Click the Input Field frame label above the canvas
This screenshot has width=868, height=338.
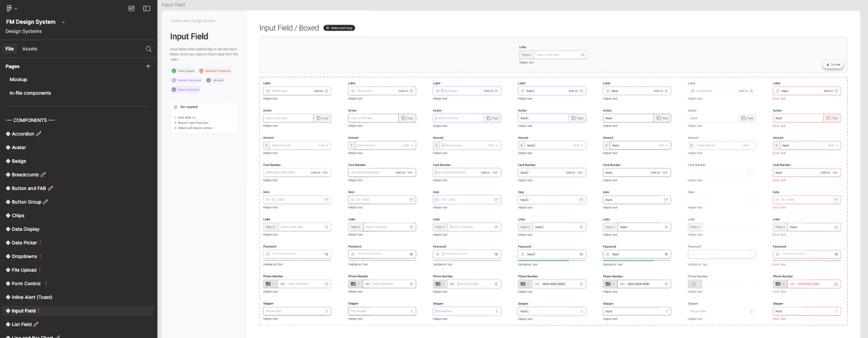point(173,5)
